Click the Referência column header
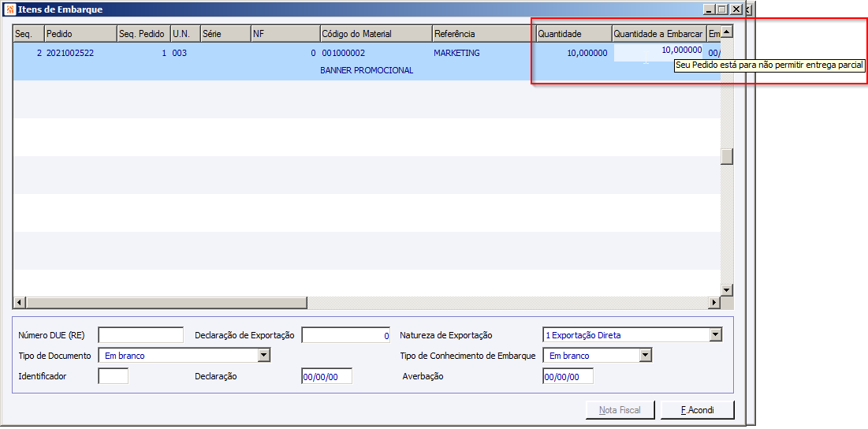Viewport: 868px width, 429px height. click(484, 34)
